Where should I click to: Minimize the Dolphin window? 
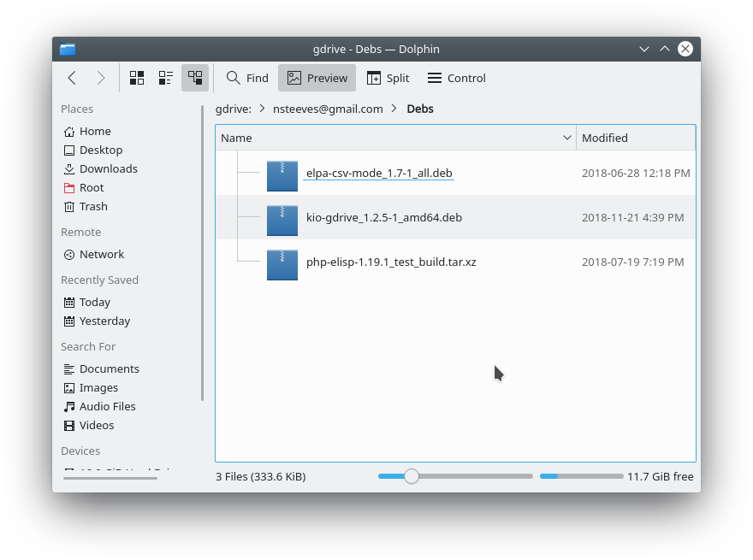coord(644,49)
